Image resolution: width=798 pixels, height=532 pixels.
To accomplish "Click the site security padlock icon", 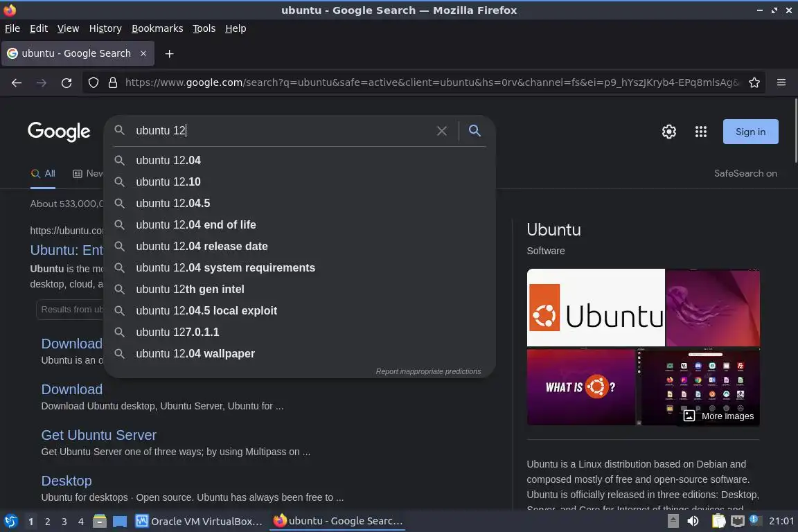I will point(113,82).
